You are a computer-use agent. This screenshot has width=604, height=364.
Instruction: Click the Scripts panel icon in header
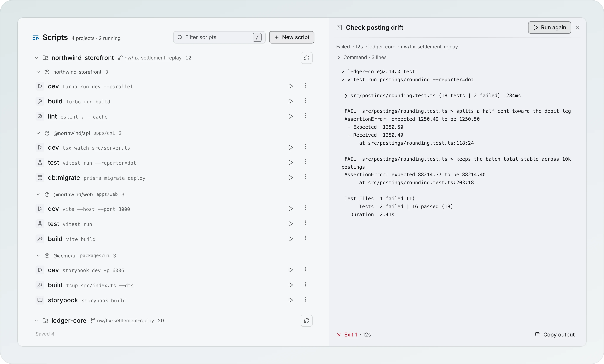(x=36, y=37)
